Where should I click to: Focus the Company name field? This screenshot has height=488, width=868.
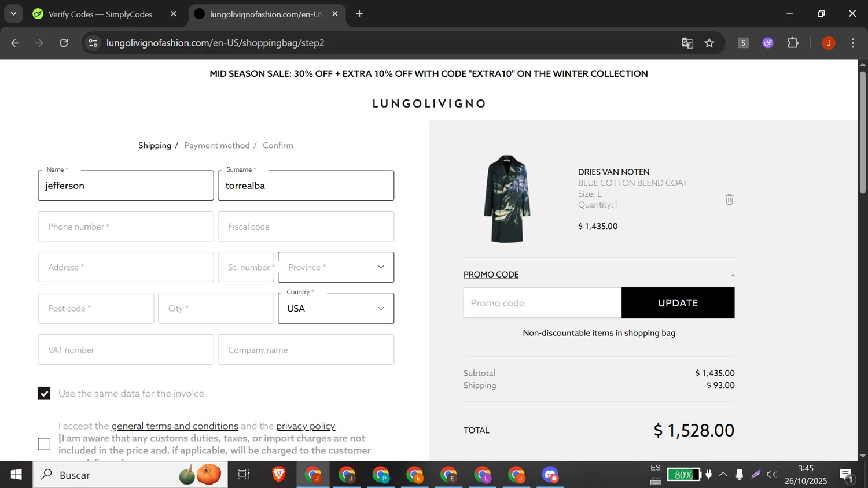pyautogui.click(x=306, y=349)
